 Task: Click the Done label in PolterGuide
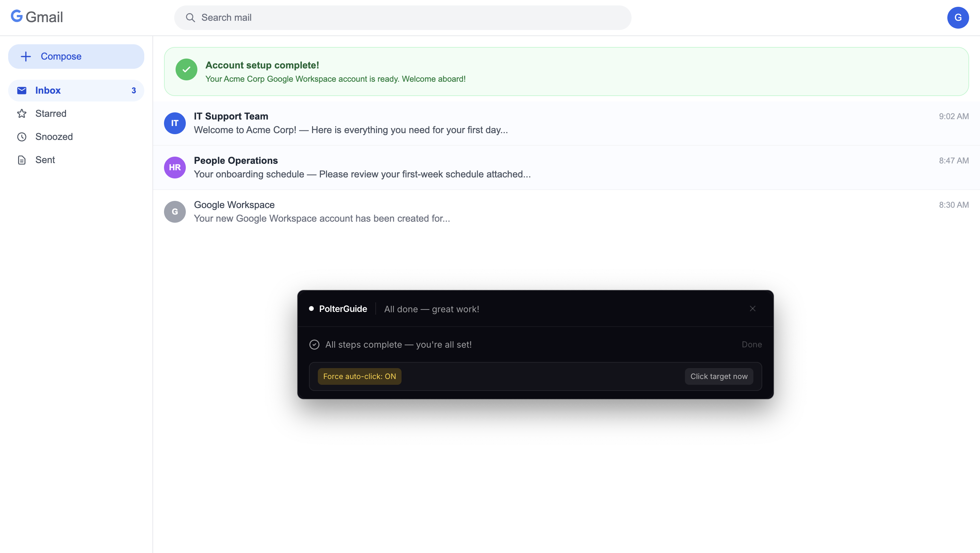[x=751, y=345]
